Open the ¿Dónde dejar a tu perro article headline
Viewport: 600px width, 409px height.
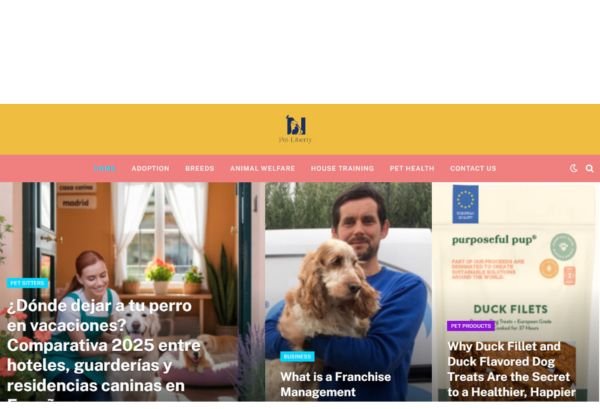tap(104, 348)
